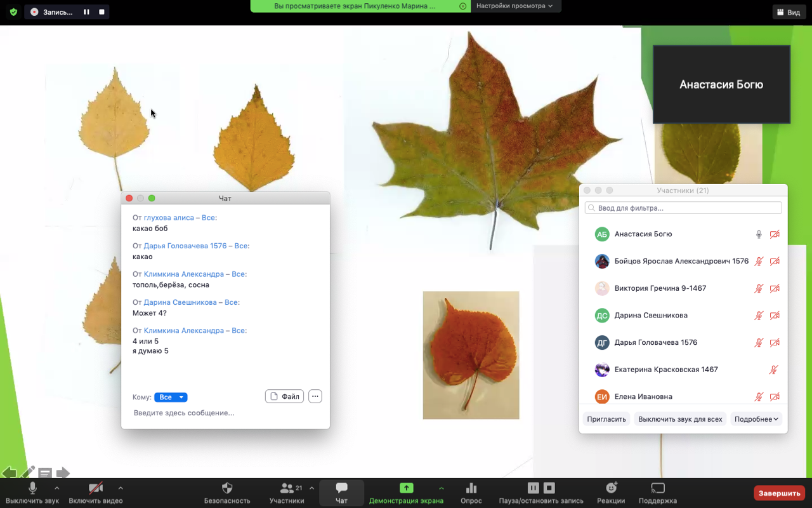Click 'Выключить звук для всех' mute all button
Screen dimensions: 812x508
click(x=680, y=419)
